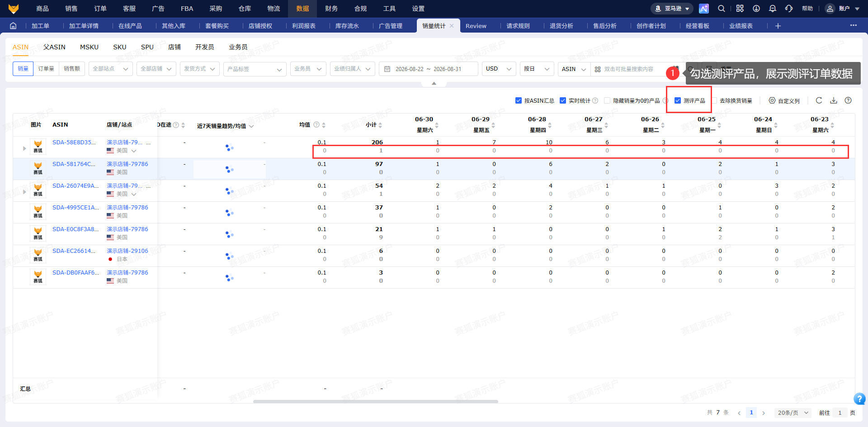Uncheck the 测评产品 checkbox

[x=678, y=100]
